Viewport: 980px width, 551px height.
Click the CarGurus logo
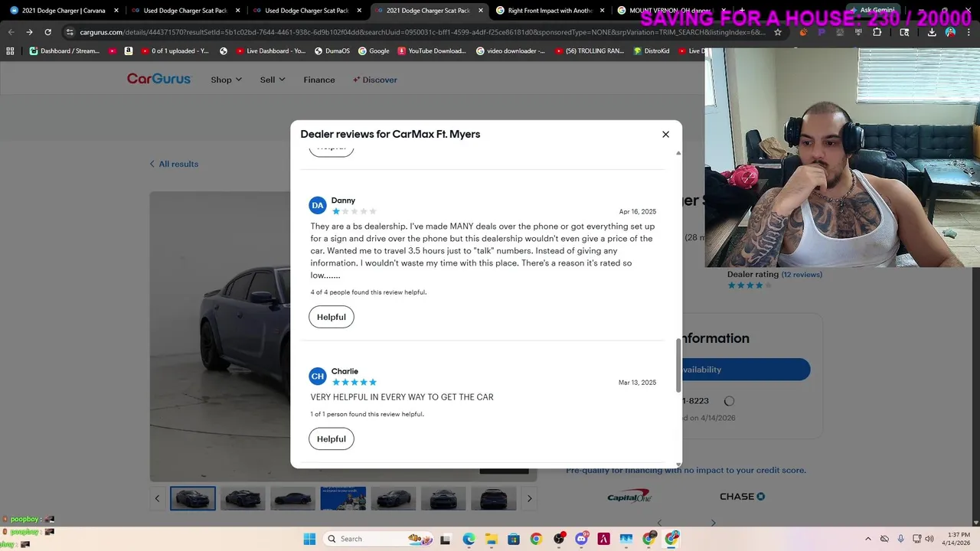pos(158,79)
